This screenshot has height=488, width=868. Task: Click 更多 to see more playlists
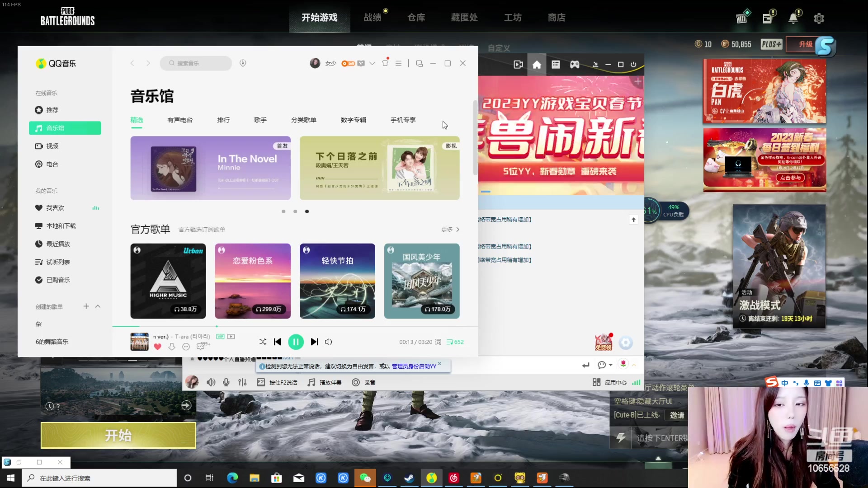click(450, 230)
